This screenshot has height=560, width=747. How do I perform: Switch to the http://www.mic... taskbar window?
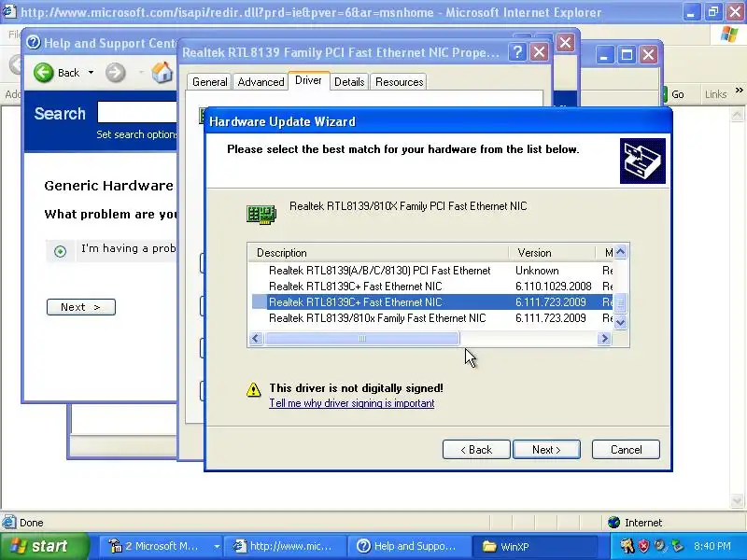[x=285, y=546]
